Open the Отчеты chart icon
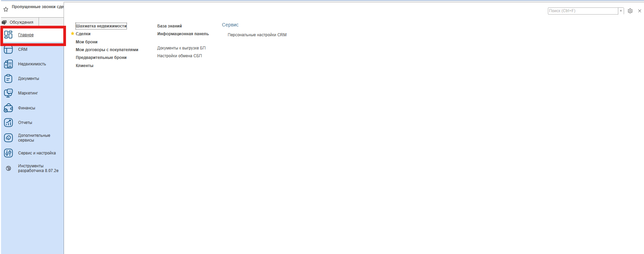Image resolution: width=644 pixels, height=254 pixels. coord(8,123)
